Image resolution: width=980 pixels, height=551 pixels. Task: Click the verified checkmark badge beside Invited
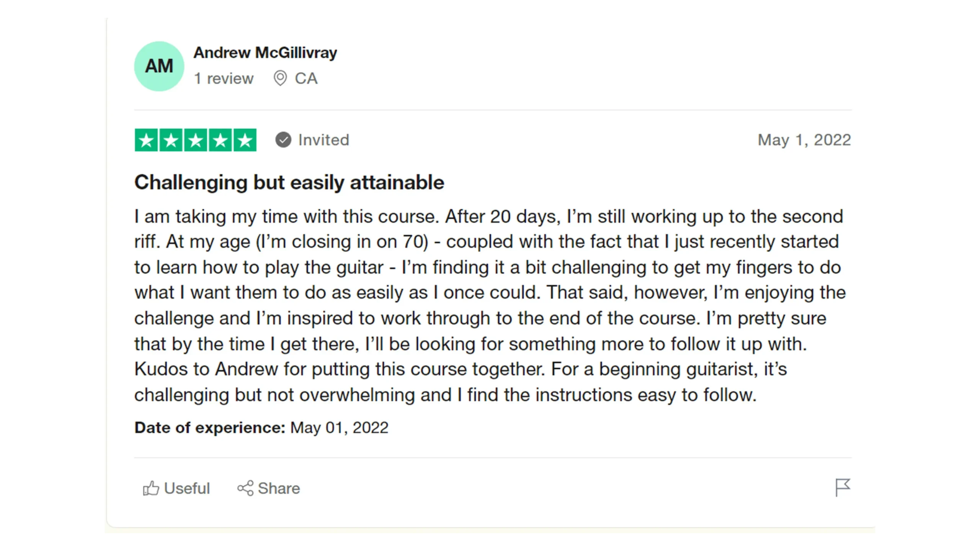point(283,140)
